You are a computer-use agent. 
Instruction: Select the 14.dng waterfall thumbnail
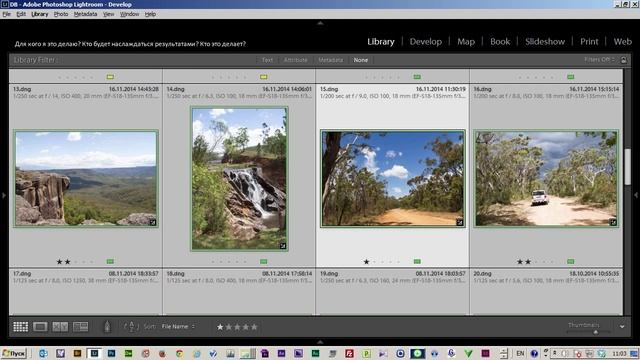click(239, 178)
